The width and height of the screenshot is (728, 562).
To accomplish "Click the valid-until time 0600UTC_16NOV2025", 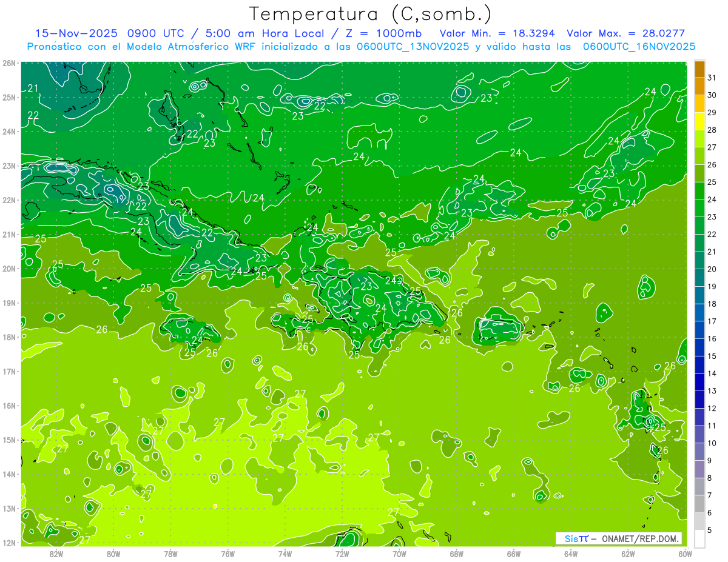I will 638,46.
